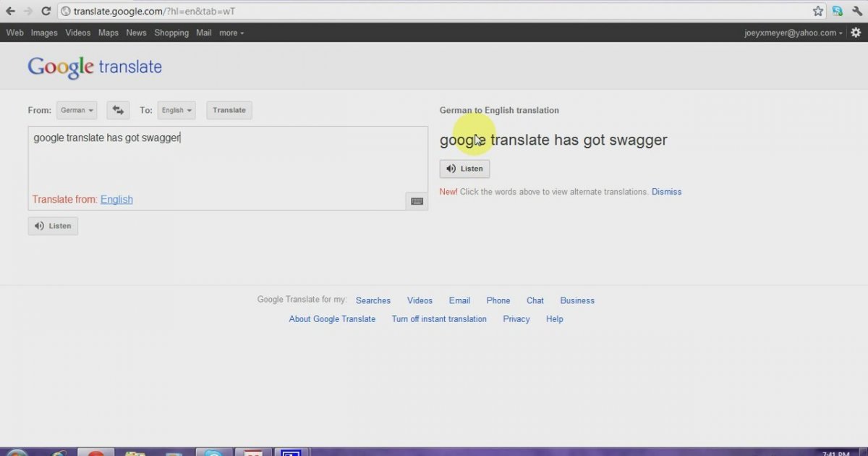Open Maps in the Google bar
Screen dimensions: 868x456
point(109,33)
